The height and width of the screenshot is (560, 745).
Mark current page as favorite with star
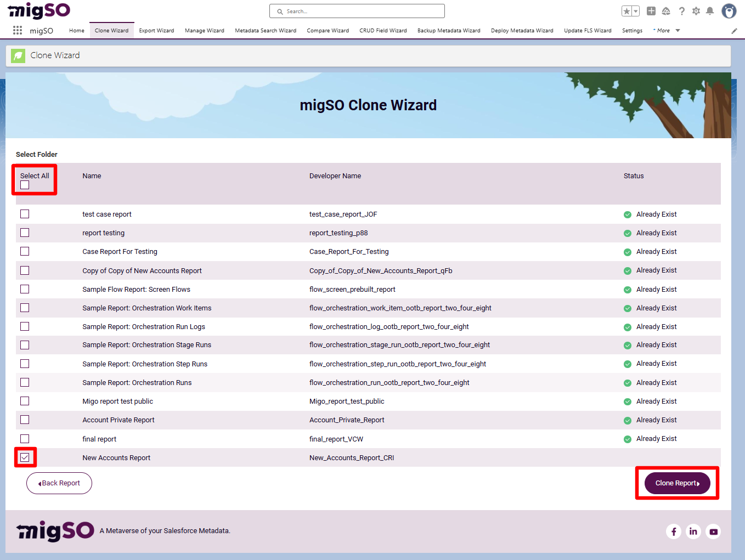[628, 10]
